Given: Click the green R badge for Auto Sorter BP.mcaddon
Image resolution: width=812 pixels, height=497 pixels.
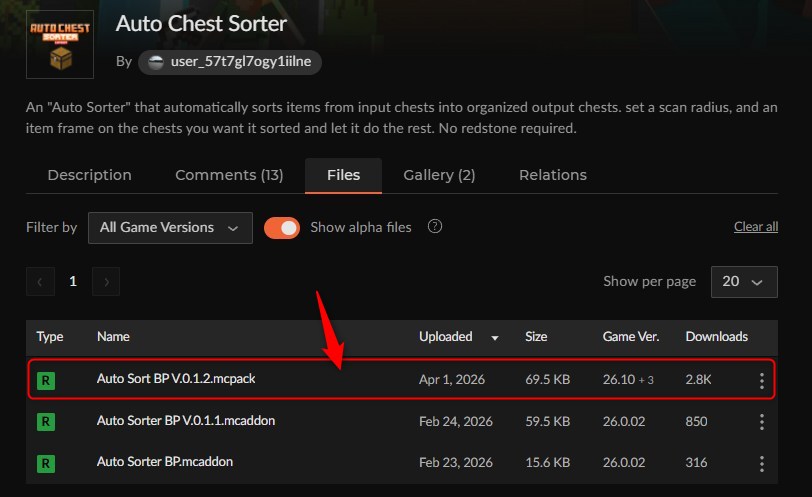Looking at the screenshot, I should pos(46,463).
